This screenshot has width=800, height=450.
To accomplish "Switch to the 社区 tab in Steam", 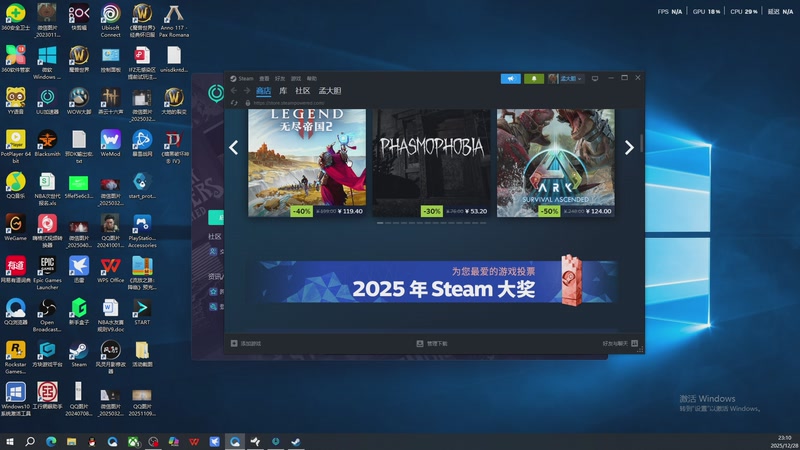I will [x=303, y=91].
